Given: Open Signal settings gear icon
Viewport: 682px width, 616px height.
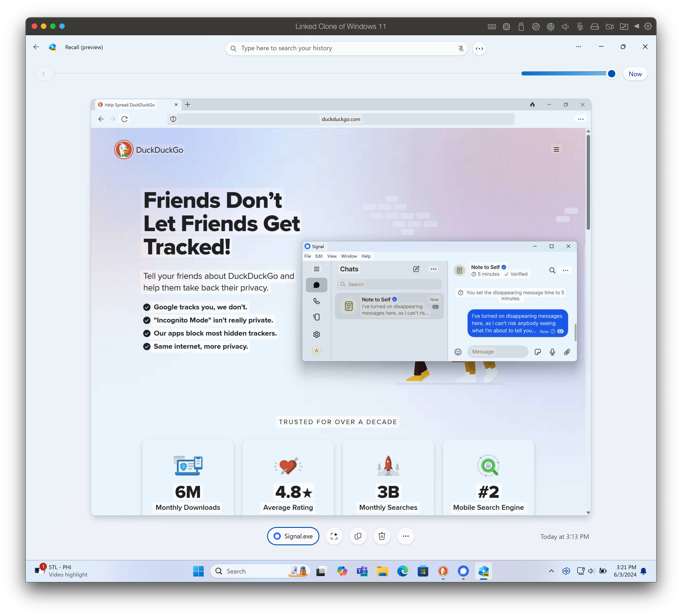Looking at the screenshot, I should [x=316, y=334].
